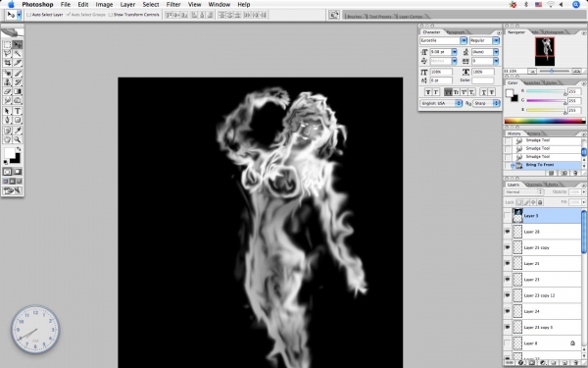
Task: Select the Slice tool
Action: [x=18, y=63]
